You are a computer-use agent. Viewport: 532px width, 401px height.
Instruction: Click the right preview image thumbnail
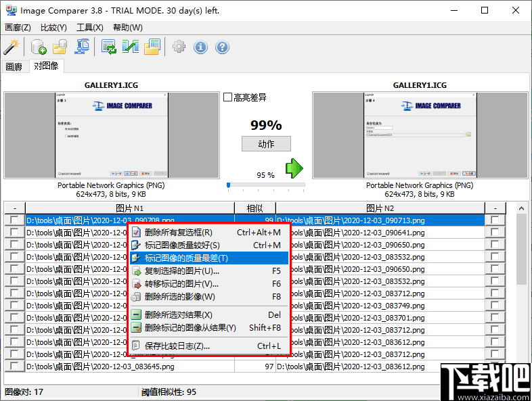(x=420, y=135)
